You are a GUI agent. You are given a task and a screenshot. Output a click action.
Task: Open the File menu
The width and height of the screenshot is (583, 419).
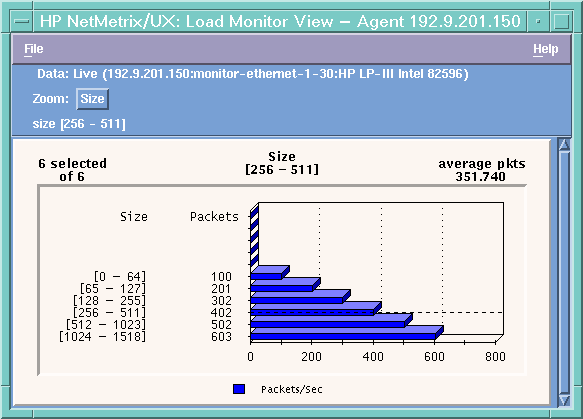(34, 49)
